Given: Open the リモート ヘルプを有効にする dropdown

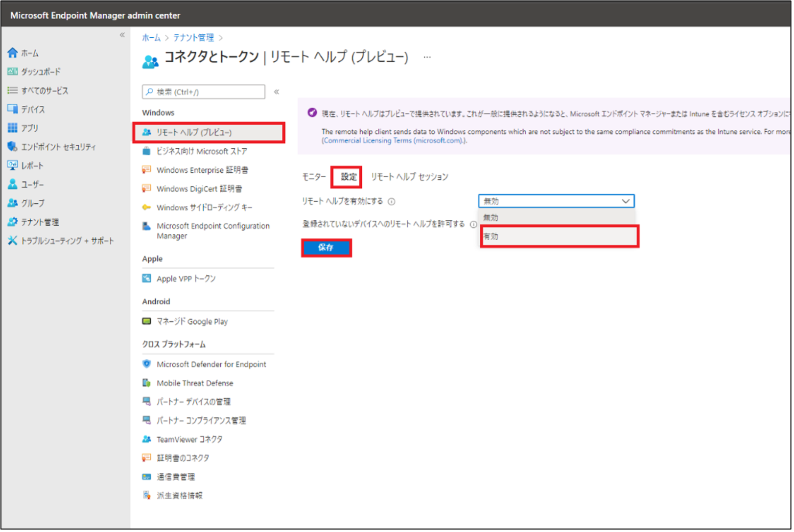Looking at the screenshot, I should [558, 201].
